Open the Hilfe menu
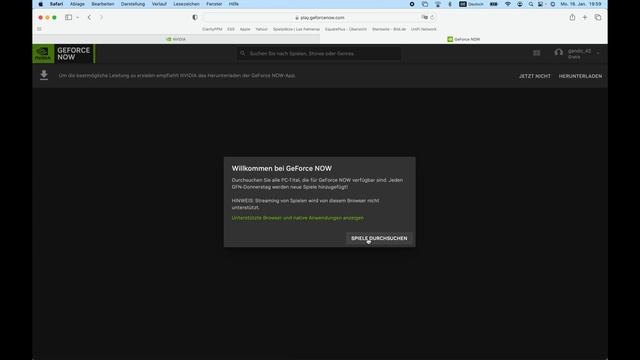Image resolution: width=640 pixels, height=360 pixels. tap(233, 4)
